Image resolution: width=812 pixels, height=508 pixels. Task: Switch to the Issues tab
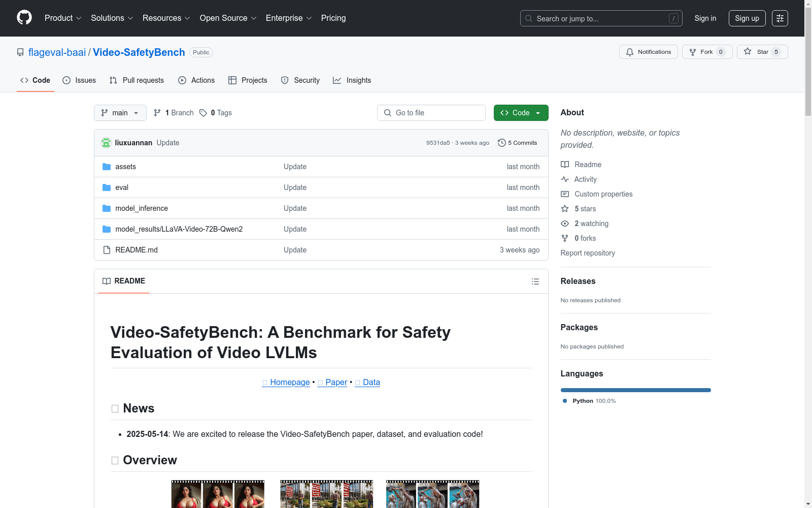click(79, 80)
